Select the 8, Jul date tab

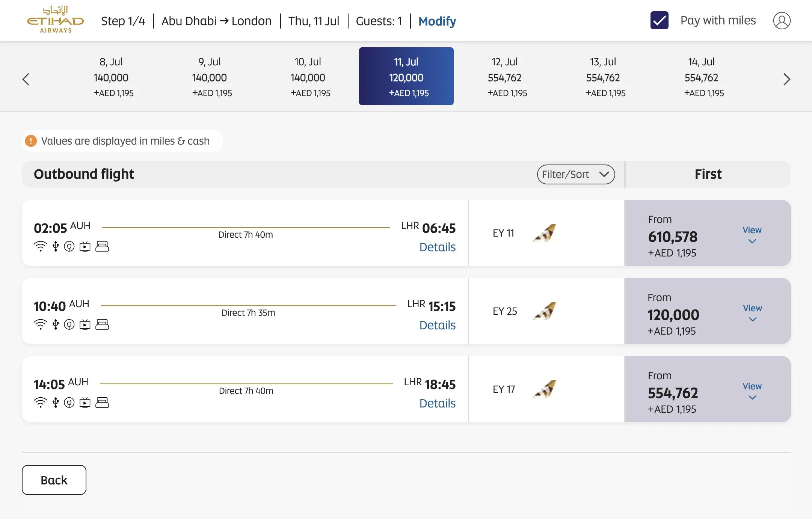[111, 76]
